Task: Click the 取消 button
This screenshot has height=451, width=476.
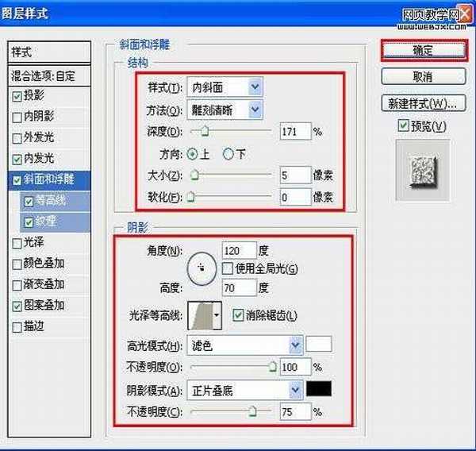Action: pyautogui.click(x=420, y=77)
